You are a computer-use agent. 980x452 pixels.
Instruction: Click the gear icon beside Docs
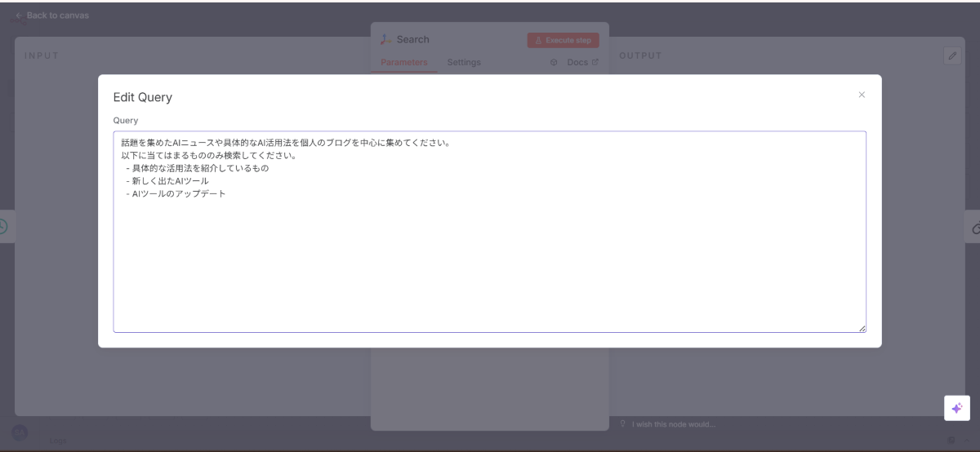point(554,62)
